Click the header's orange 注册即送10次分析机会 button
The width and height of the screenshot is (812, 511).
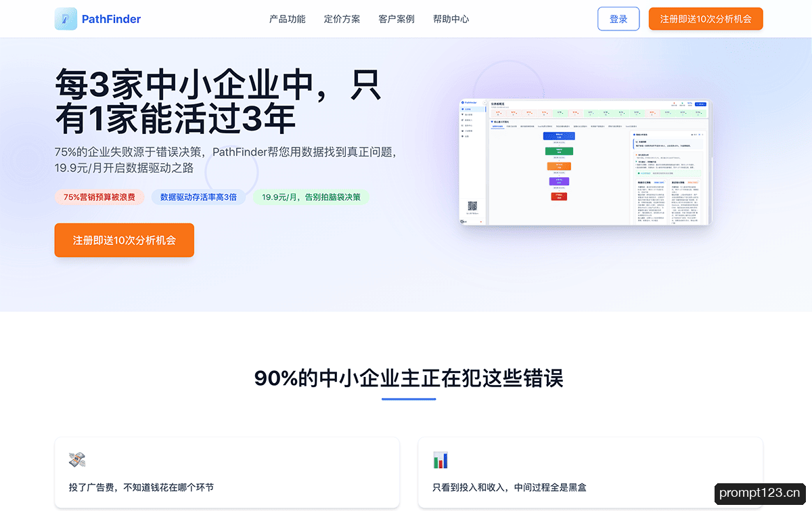click(706, 19)
